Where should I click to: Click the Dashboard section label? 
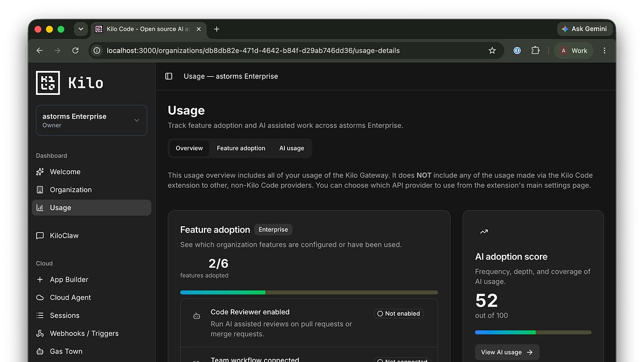52,156
